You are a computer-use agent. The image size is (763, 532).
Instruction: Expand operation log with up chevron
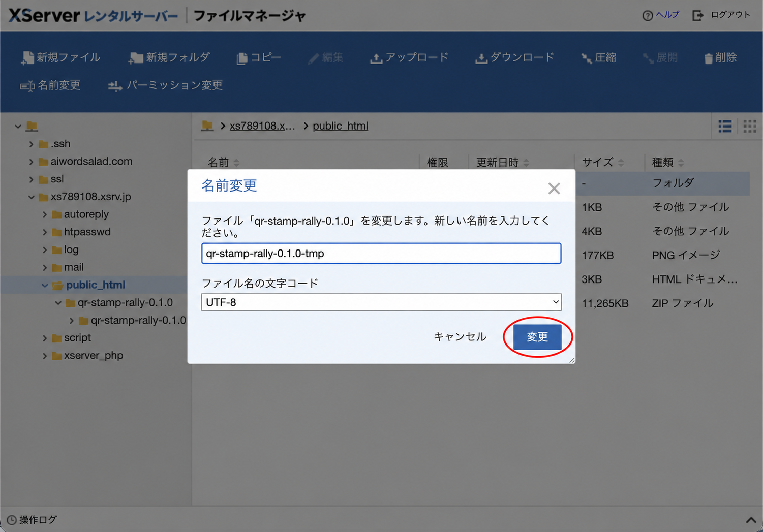pyautogui.click(x=751, y=520)
